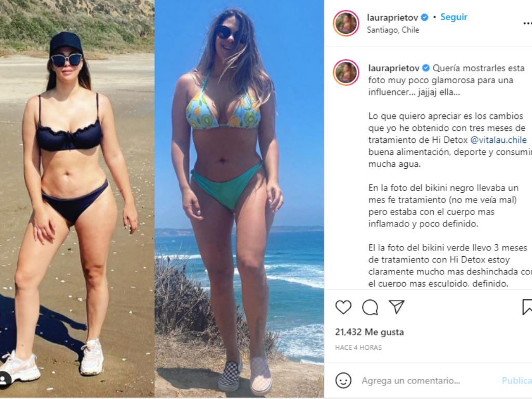Save post with the bookmark icon
Viewport: 532px width, 399px height.
[527, 307]
